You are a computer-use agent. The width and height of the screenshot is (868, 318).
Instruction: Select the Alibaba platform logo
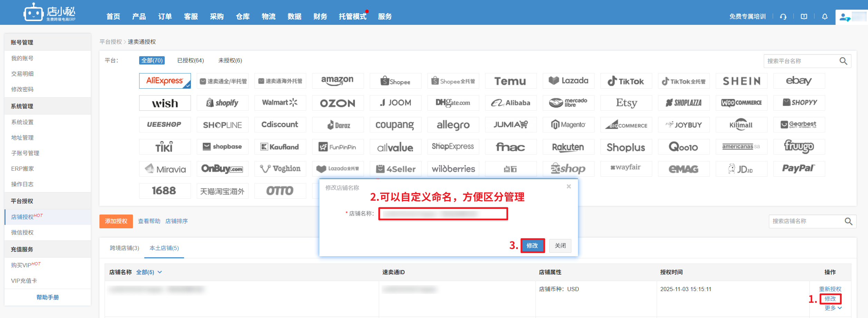pyautogui.click(x=511, y=103)
